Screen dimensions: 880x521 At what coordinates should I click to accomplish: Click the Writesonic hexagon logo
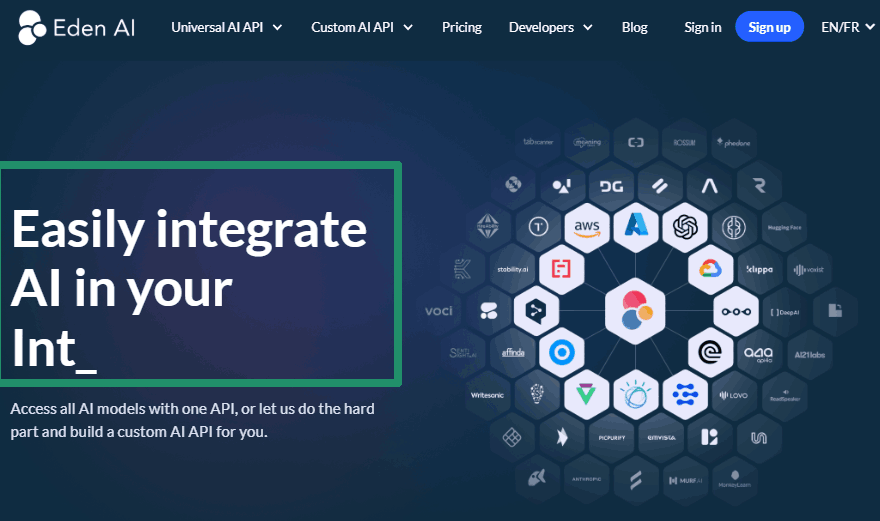(487, 395)
